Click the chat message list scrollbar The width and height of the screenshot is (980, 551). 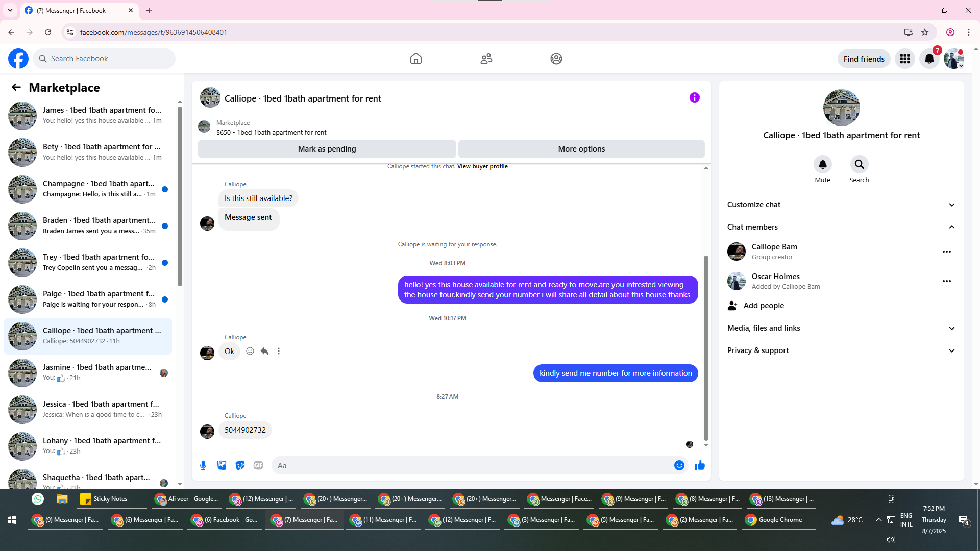[706, 348]
